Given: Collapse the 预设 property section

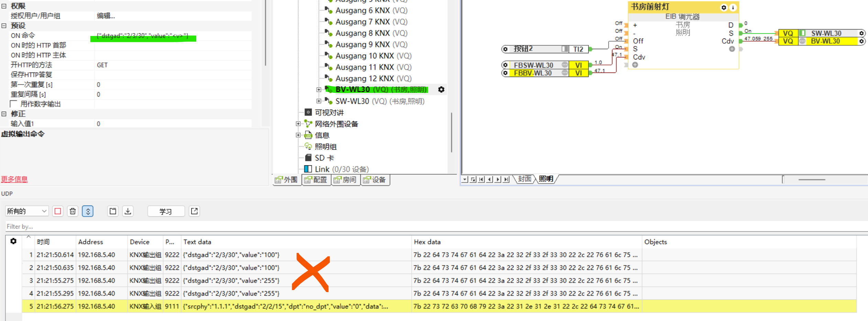Looking at the screenshot, I should point(4,25).
